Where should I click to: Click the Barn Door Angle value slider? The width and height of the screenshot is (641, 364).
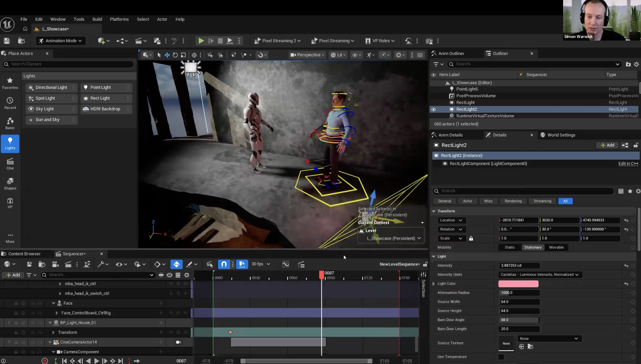[519, 320]
